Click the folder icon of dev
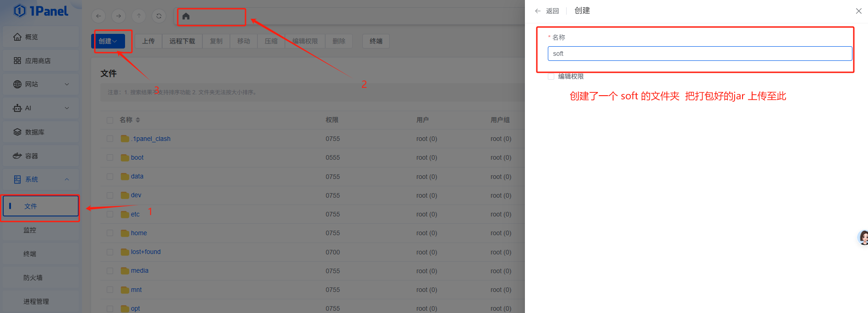 [x=125, y=195]
